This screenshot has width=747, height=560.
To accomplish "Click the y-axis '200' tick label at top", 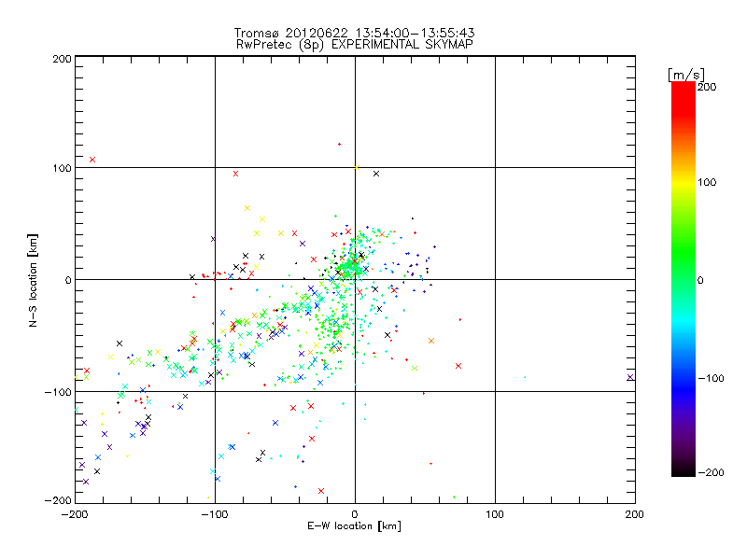I will click(62, 59).
